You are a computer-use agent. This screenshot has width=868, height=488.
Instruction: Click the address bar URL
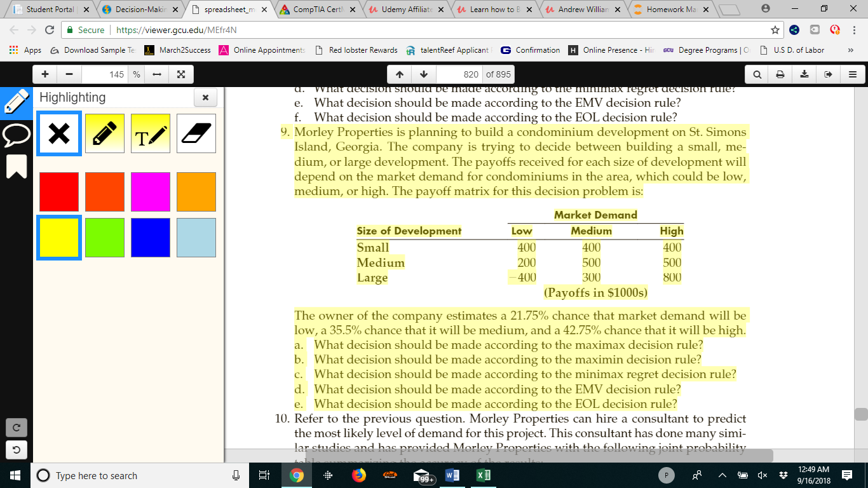(x=178, y=30)
